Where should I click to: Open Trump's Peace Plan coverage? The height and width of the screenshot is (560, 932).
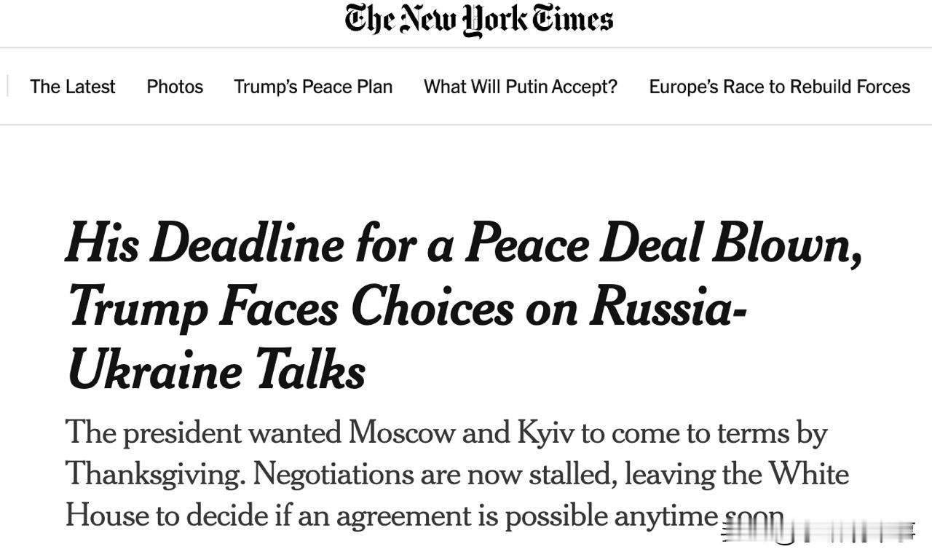coord(312,86)
